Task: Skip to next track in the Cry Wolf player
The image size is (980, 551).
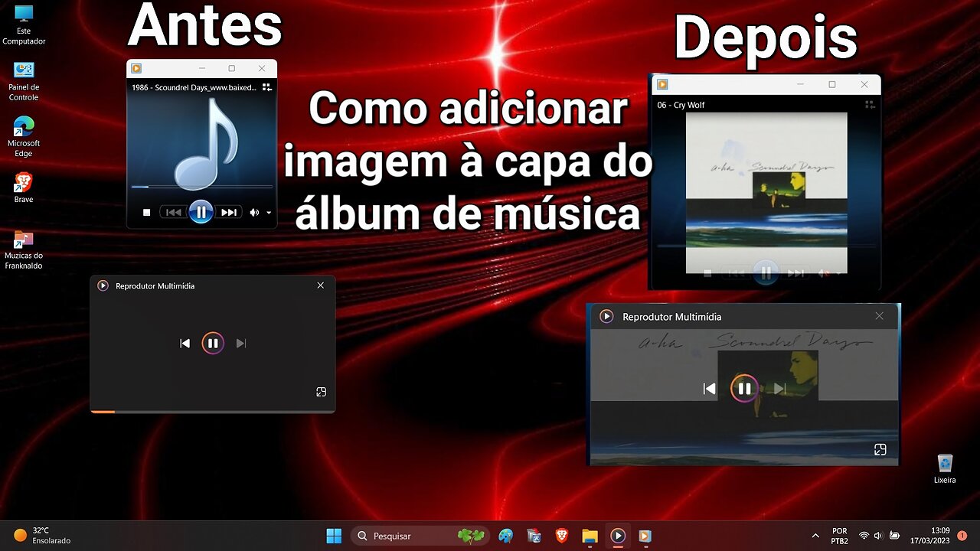Action: pos(795,272)
